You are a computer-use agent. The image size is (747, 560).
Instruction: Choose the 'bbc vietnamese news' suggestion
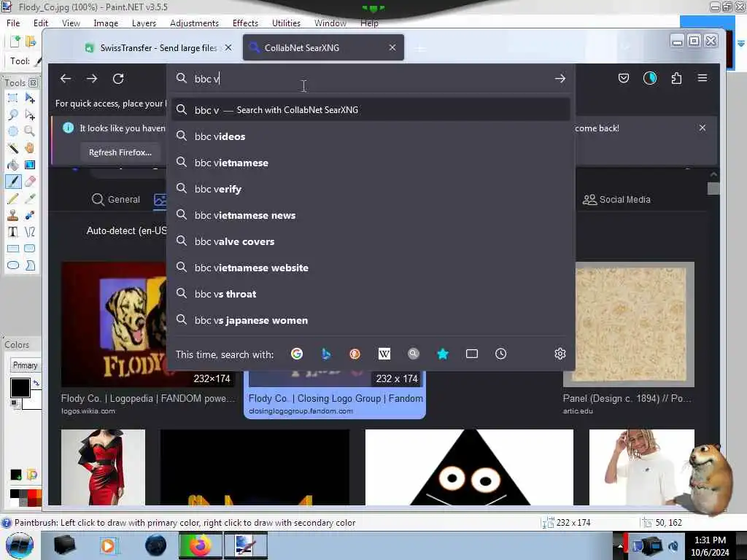(x=371, y=215)
